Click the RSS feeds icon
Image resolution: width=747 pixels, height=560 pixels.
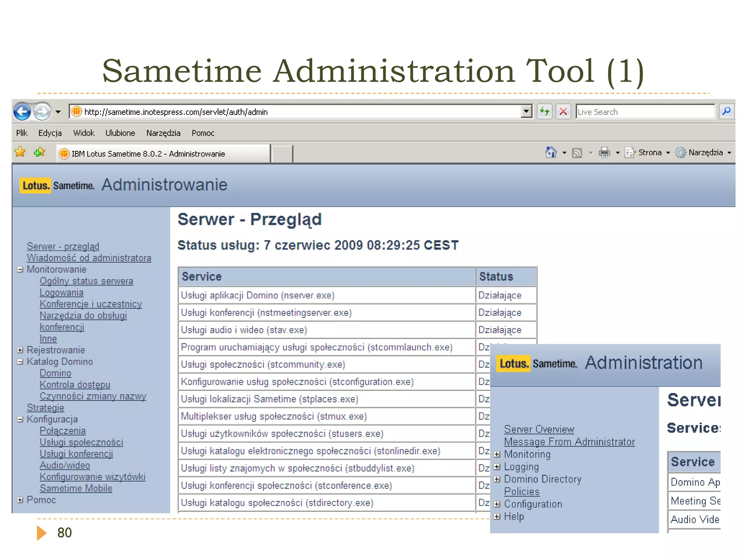(x=577, y=153)
